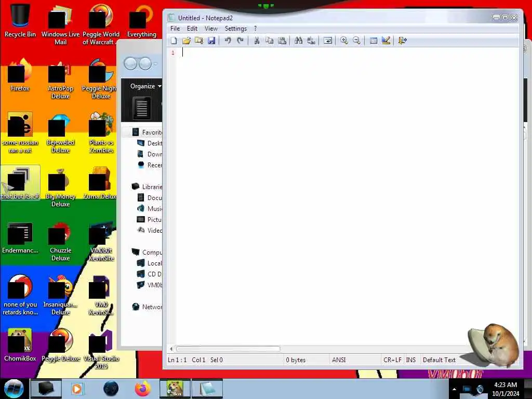Screen dimensions: 532x399
Task: Select the Windows Live Mail desktop icon
Action: click(x=60, y=24)
